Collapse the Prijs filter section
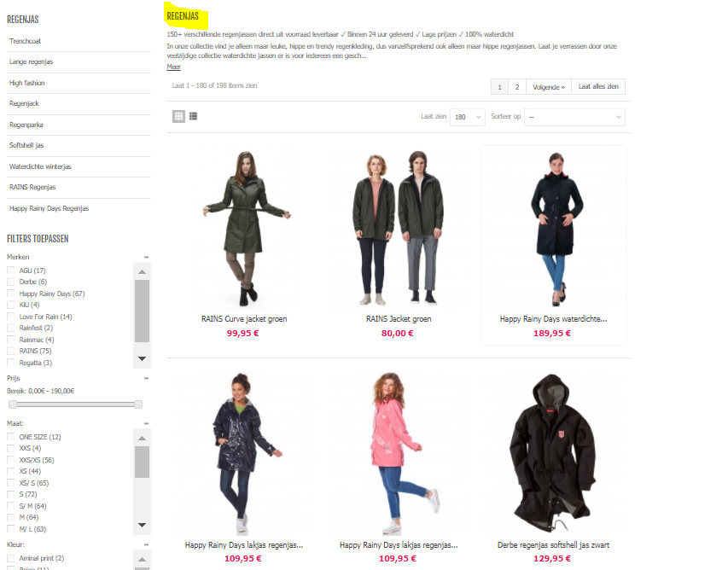 tap(146, 378)
